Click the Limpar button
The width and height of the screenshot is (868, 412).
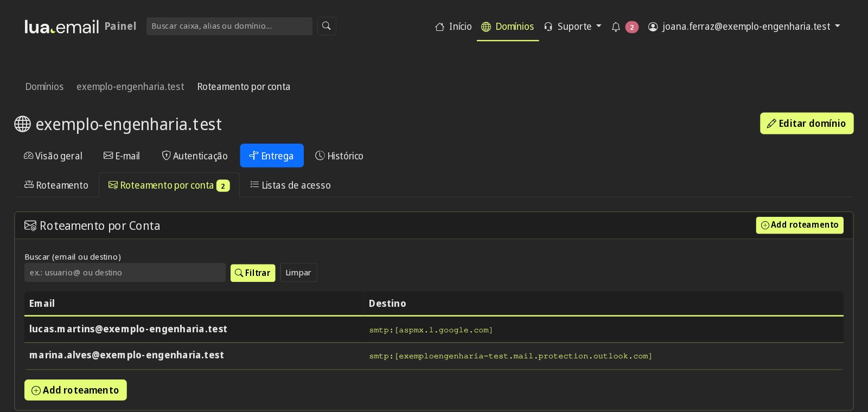(x=298, y=273)
